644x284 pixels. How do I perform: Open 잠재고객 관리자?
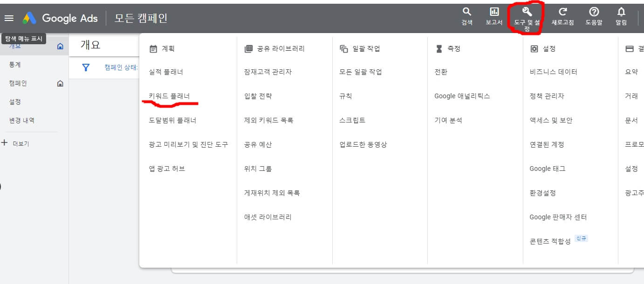point(268,72)
